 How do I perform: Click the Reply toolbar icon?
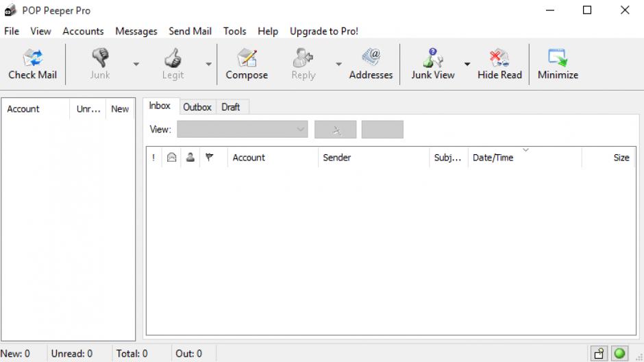tap(303, 64)
